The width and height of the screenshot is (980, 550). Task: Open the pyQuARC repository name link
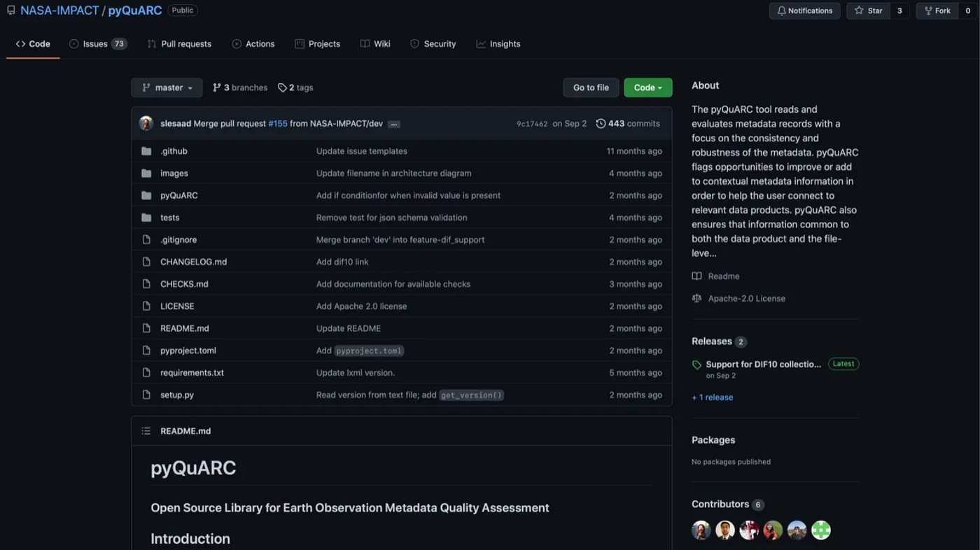pyautogui.click(x=135, y=10)
